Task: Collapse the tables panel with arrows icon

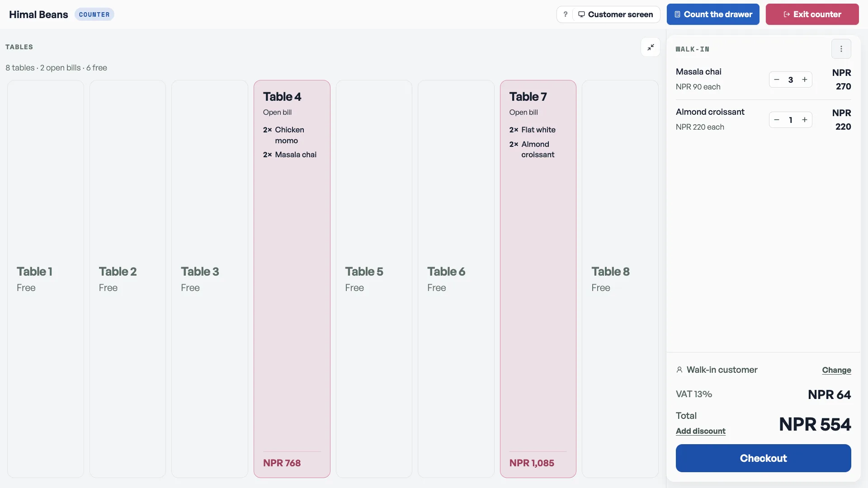Action: 651,47
